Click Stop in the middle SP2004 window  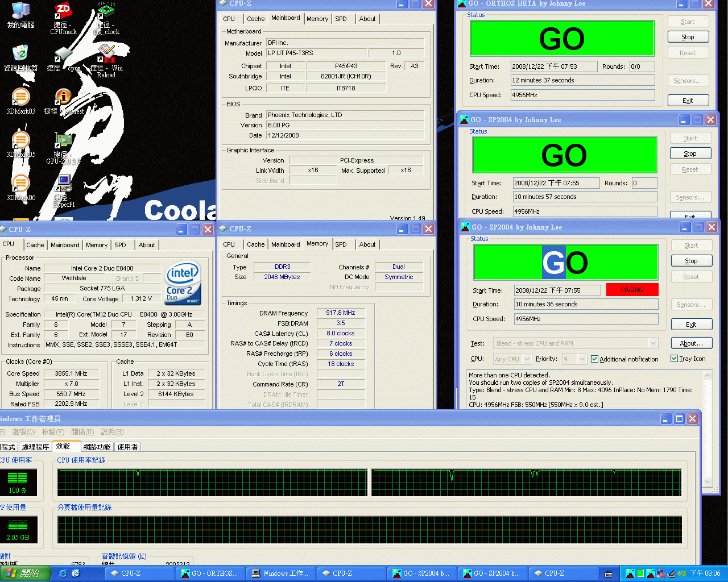click(690, 153)
